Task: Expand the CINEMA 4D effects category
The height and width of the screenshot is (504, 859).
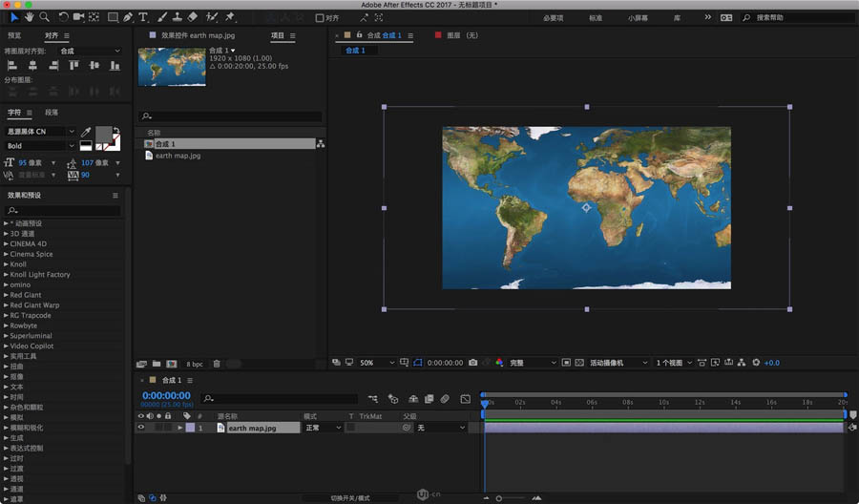Action: 7,243
